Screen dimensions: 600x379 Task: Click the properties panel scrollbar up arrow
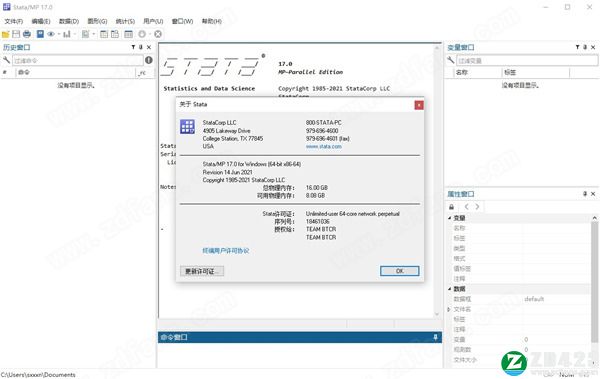coord(594,218)
